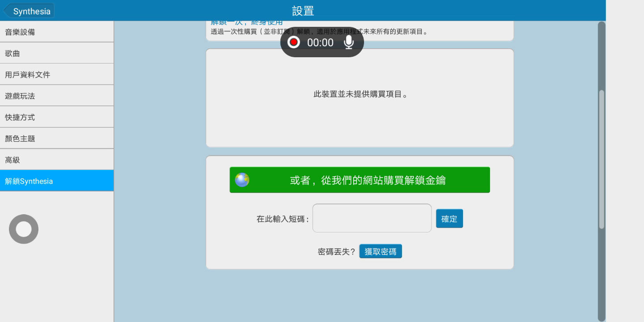
Task: Focus the 在此輸入短碼 text field
Action: pos(372,218)
